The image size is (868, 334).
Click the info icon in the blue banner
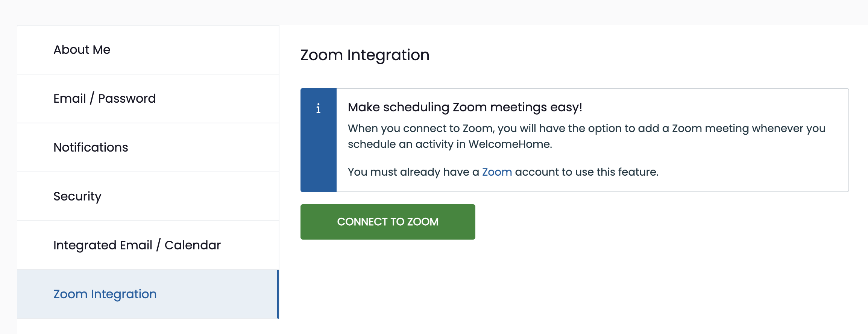[x=318, y=108]
